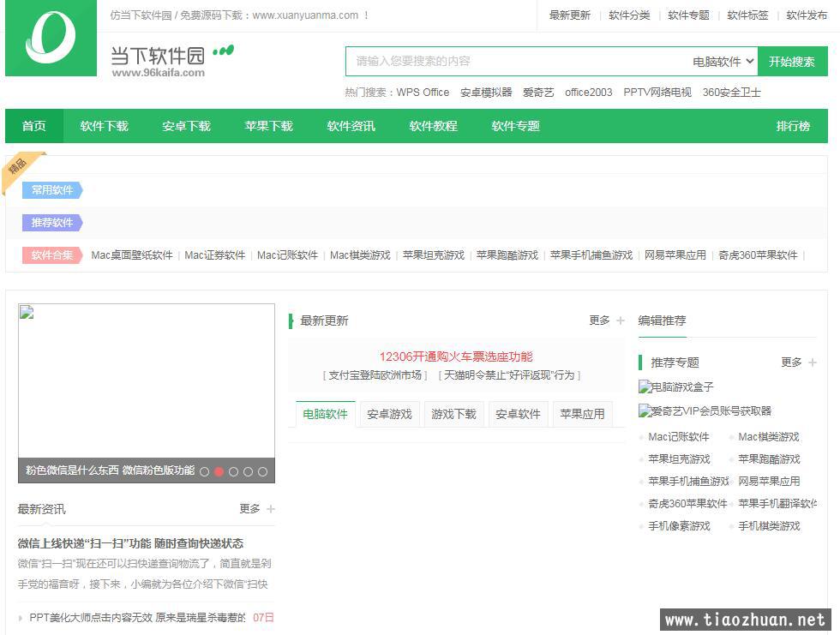840x635 pixels.
Task: Open the 电脑软件 search category dropdown
Action: click(723, 62)
